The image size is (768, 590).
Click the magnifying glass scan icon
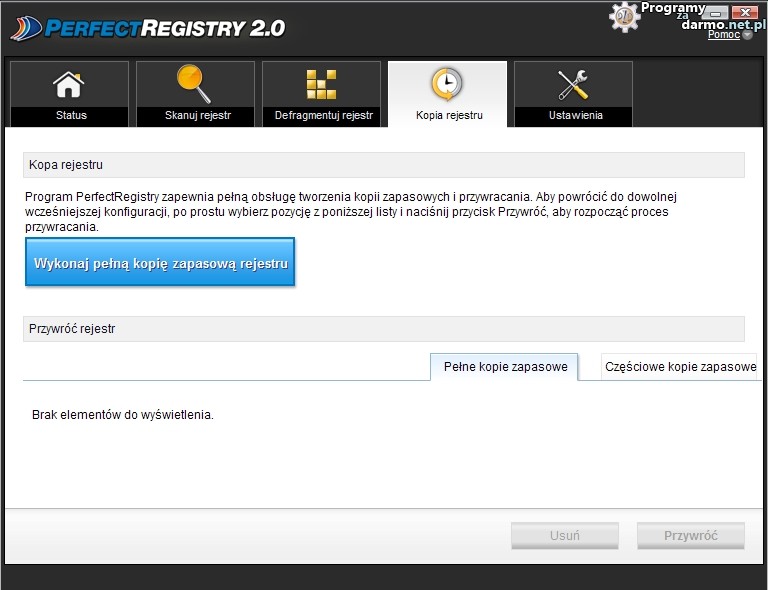pos(195,84)
